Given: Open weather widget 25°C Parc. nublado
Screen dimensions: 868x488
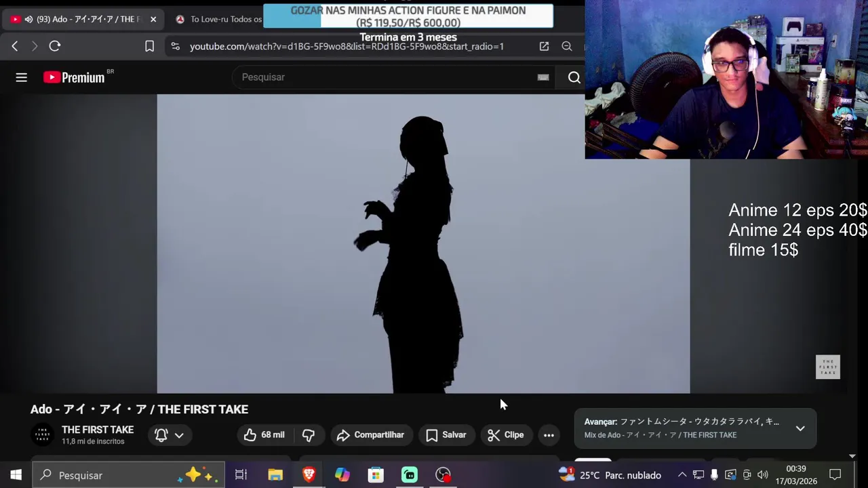Looking at the screenshot, I should coord(610,475).
